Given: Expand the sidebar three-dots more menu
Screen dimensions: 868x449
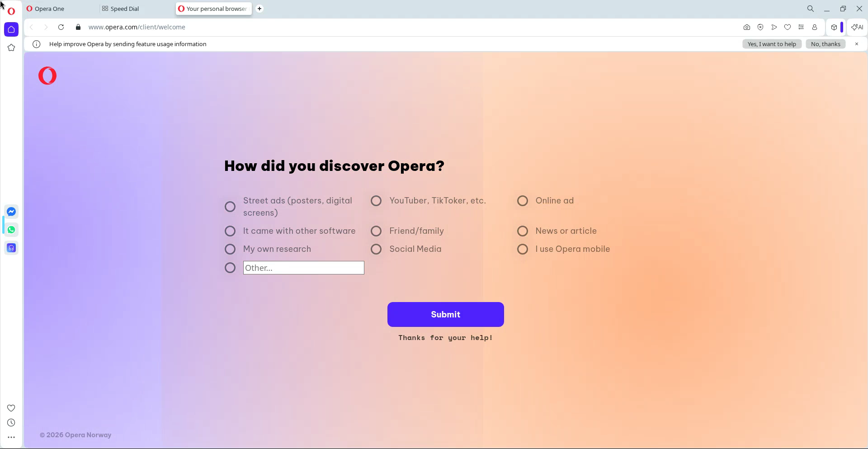Looking at the screenshot, I should [x=11, y=437].
